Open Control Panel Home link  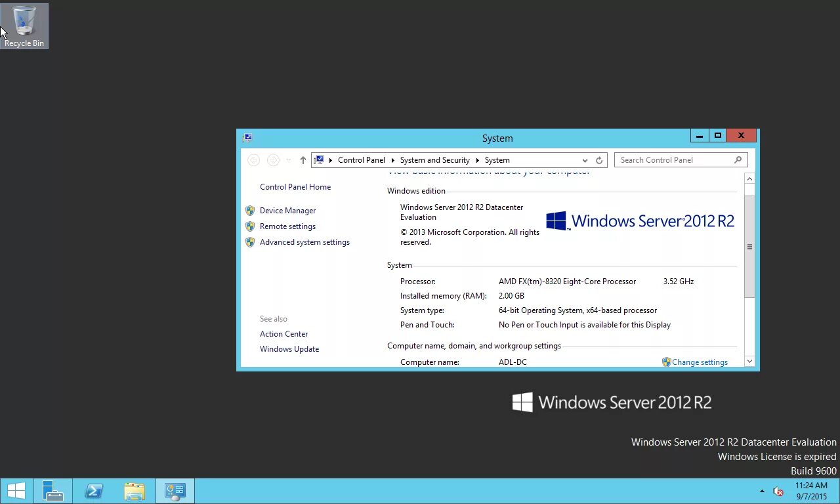(x=295, y=187)
